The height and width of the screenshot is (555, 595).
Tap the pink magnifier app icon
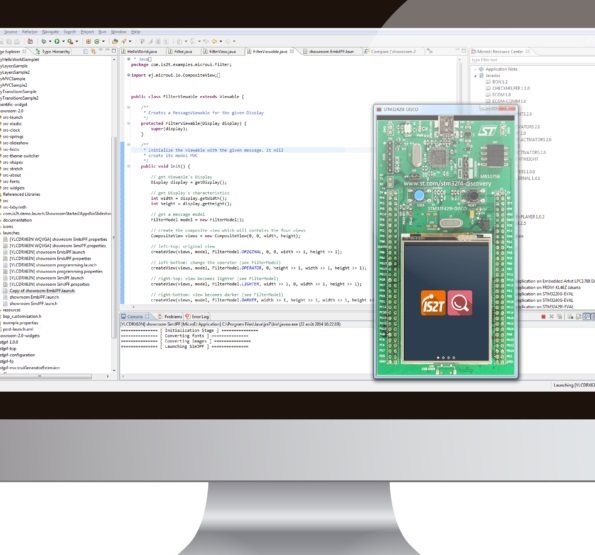coord(460,303)
